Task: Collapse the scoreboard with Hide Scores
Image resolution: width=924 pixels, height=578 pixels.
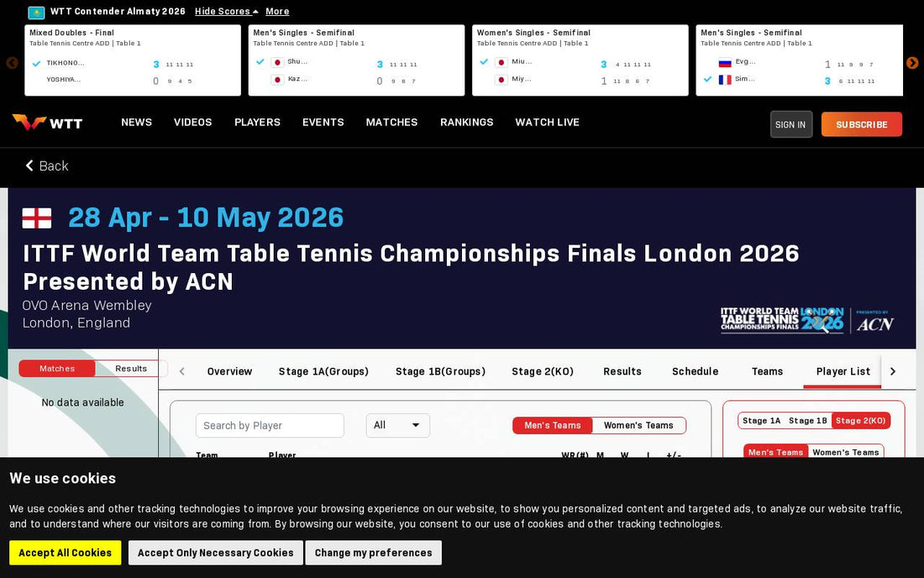Action: point(226,11)
